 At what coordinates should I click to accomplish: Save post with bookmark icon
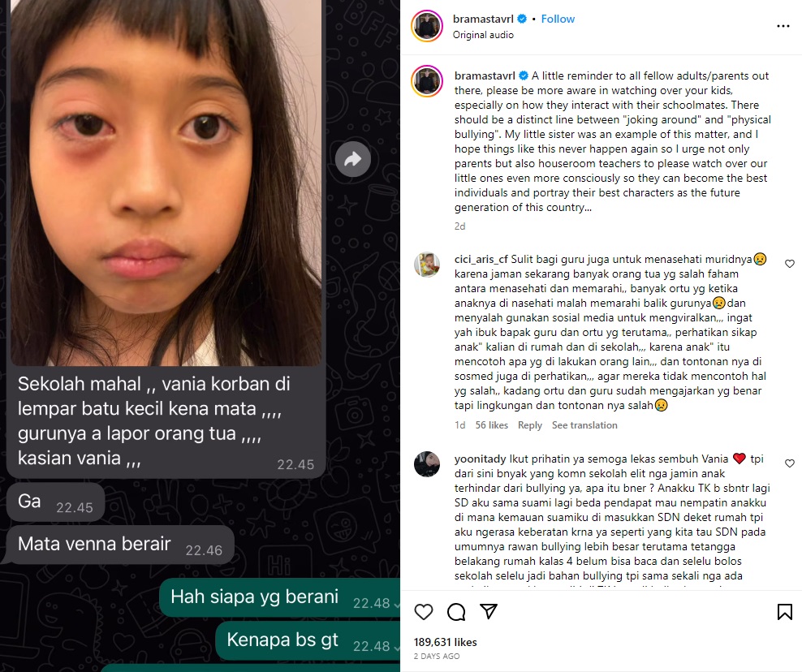click(x=785, y=612)
